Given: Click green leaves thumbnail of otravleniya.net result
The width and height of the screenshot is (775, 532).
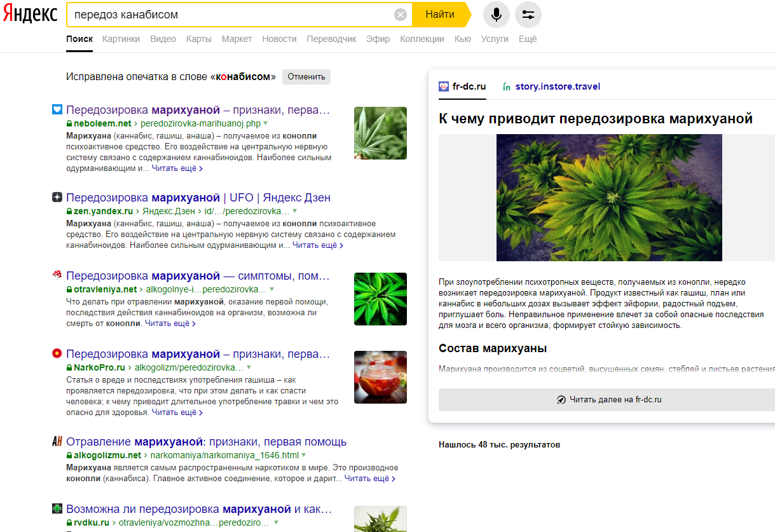Looking at the screenshot, I should (x=380, y=299).
